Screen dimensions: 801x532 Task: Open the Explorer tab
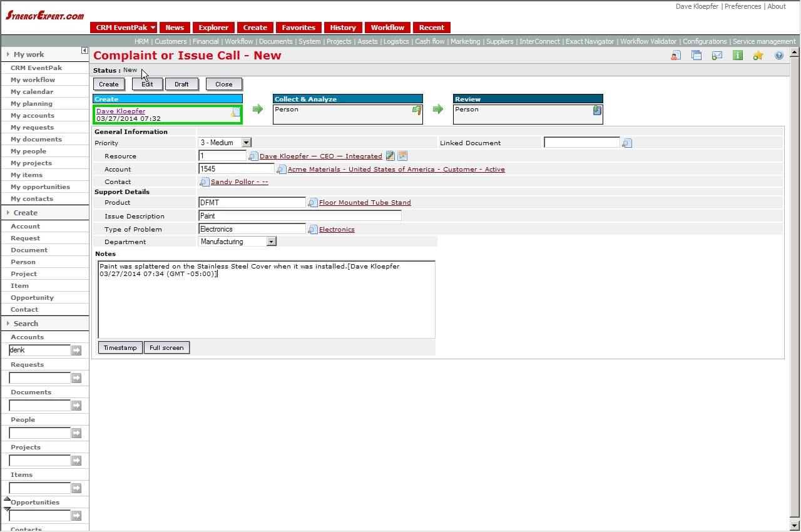click(213, 28)
